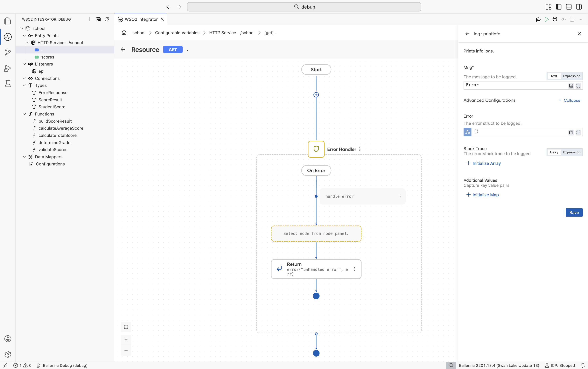
Task: Click HTTP Service - /school breadcrumb
Action: tap(232, 33)
